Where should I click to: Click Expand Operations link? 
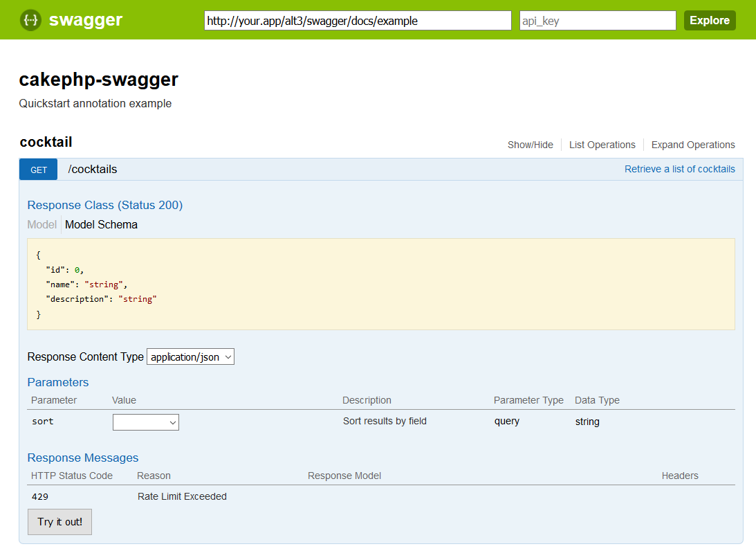click(692, 145)
